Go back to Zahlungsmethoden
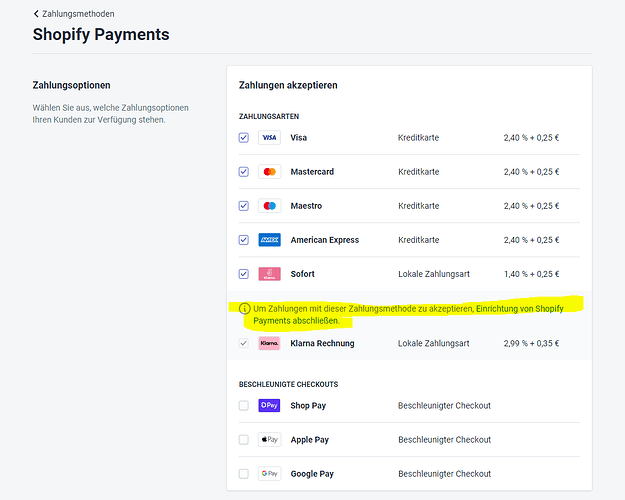This screenshot has width=625, height=500. (78, 14)
